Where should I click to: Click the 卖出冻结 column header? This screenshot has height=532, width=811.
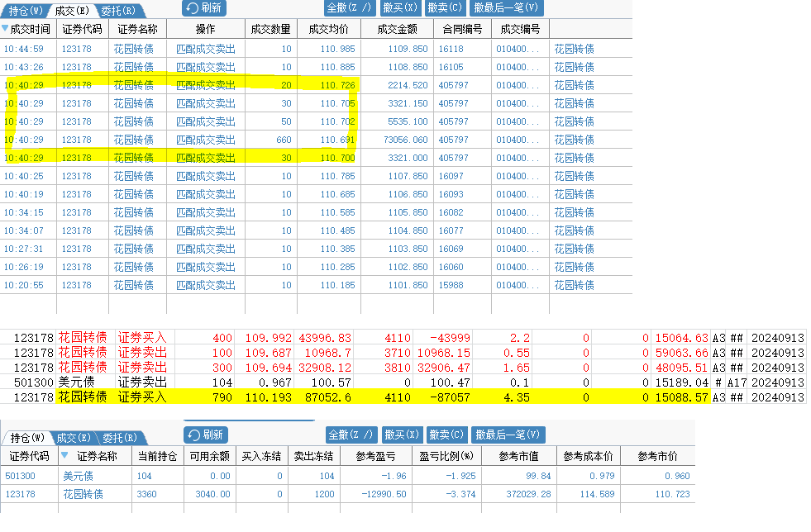pyautogui.click(x=314, y=456)
